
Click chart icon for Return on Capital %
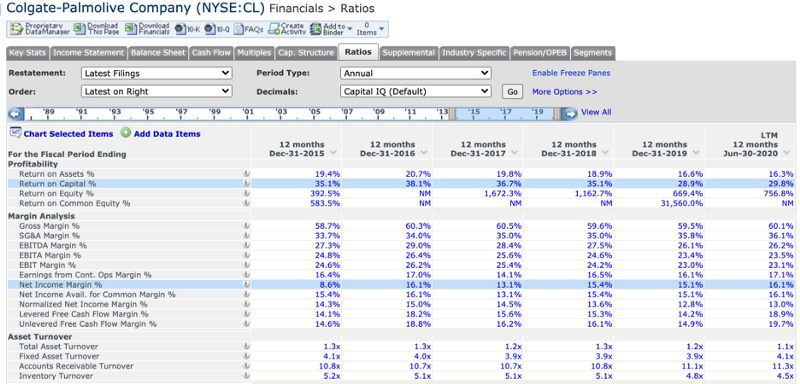(x=246, y=184)
